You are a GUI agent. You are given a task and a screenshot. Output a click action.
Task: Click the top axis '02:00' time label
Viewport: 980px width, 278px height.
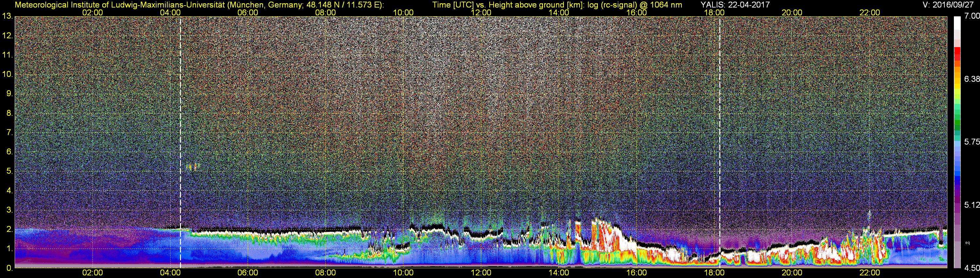pos(92,12)
